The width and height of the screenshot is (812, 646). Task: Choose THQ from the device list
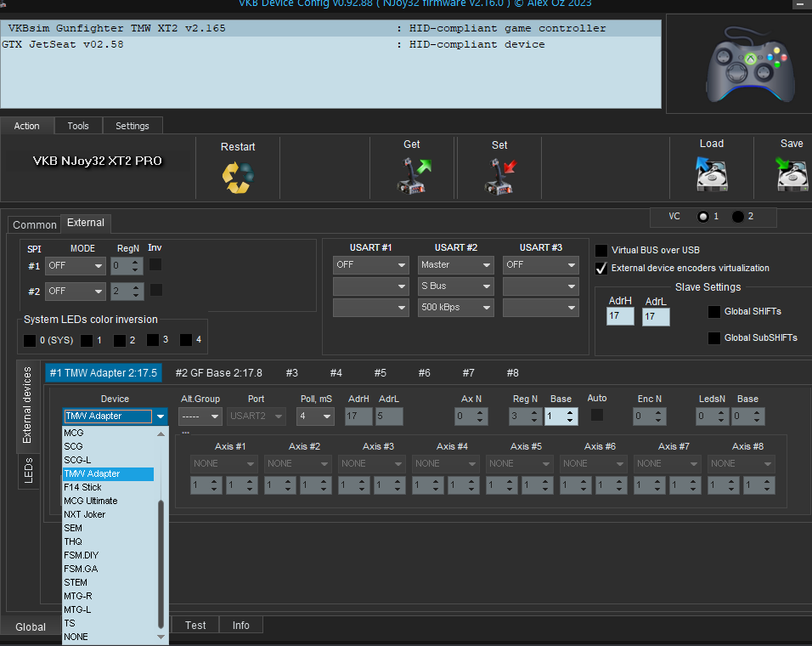pos(108,541)
